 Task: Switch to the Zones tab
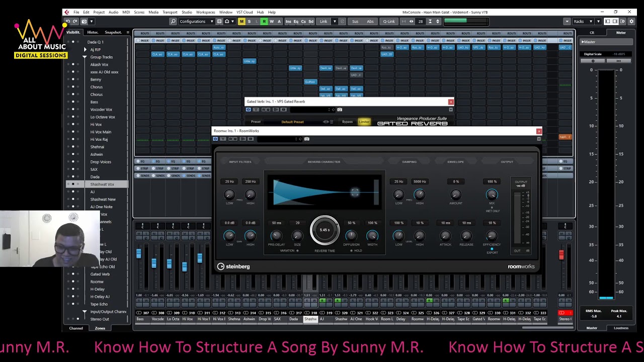pos(100,328)
